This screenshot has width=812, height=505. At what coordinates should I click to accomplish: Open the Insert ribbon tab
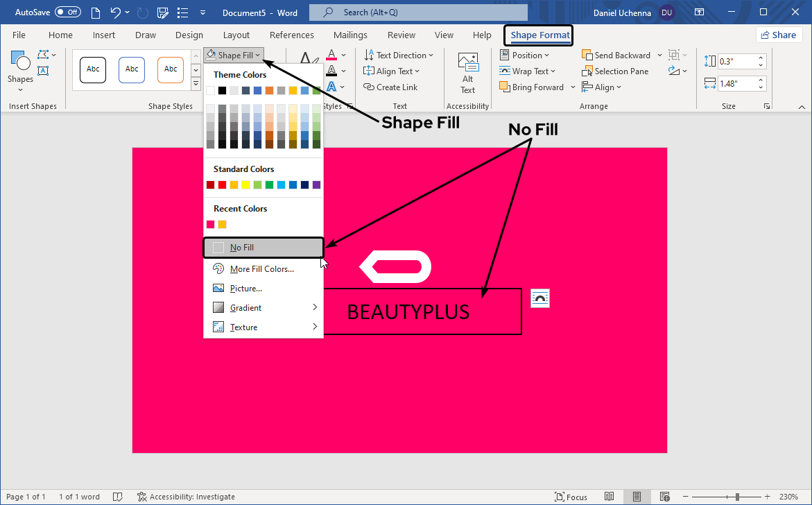click(x=104, y=35)
